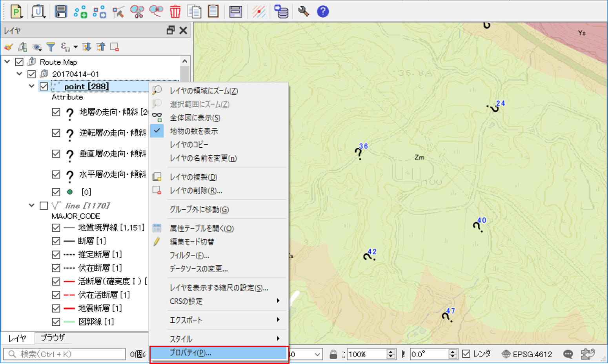
Task: Choose 属性テーブルを開く from context menu
Action: [202, 228]
